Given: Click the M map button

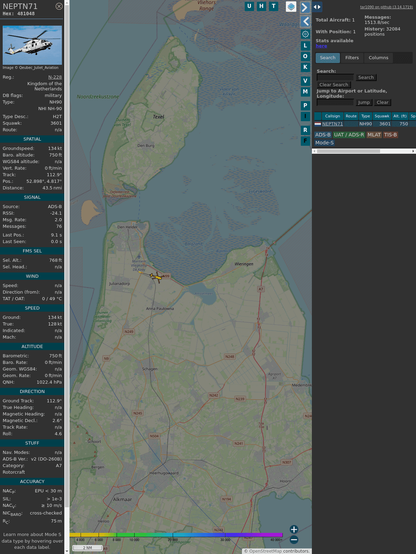Looking at the screenshot, I should tap(305, 92).
